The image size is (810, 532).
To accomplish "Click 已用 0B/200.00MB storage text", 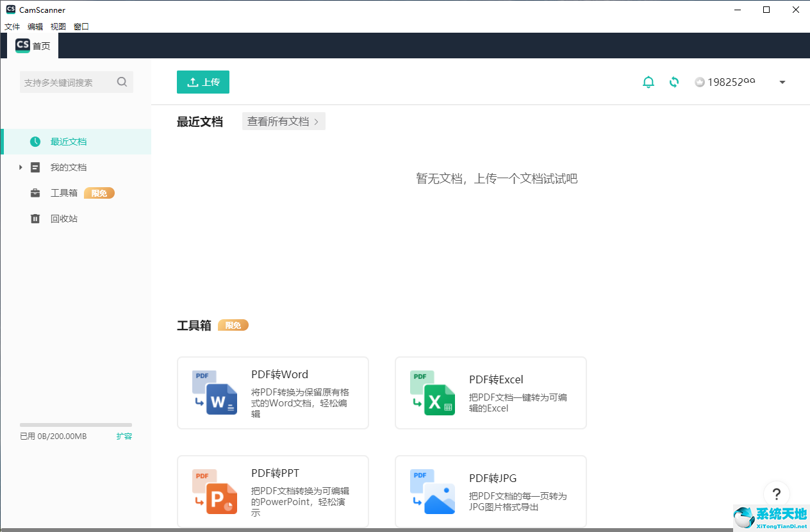I will [x=53, y=436].
